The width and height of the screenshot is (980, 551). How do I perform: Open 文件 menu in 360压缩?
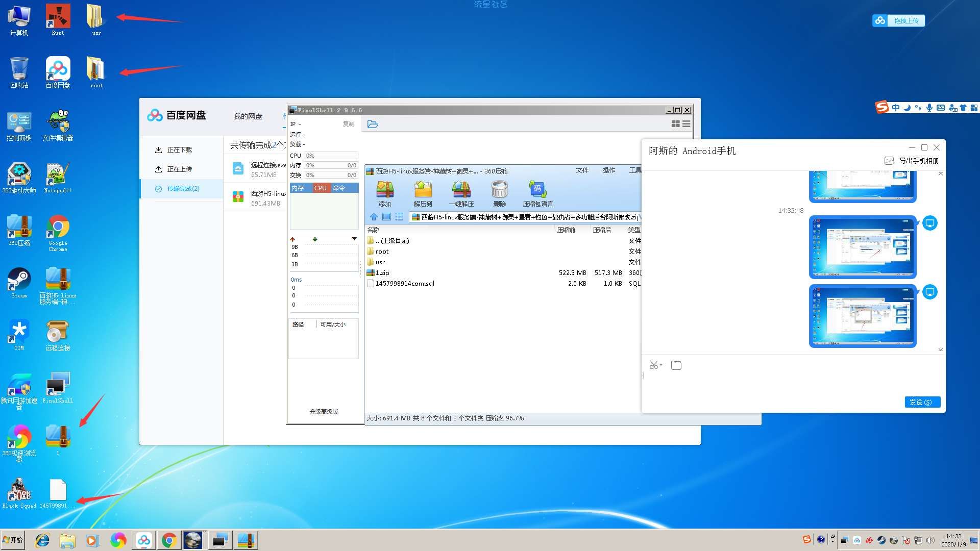[582, 170]
